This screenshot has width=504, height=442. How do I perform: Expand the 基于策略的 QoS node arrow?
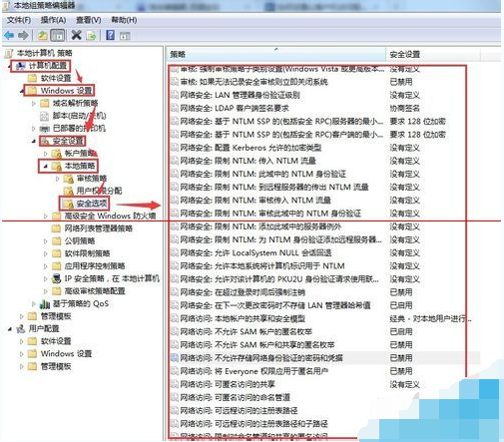(34, 303)
